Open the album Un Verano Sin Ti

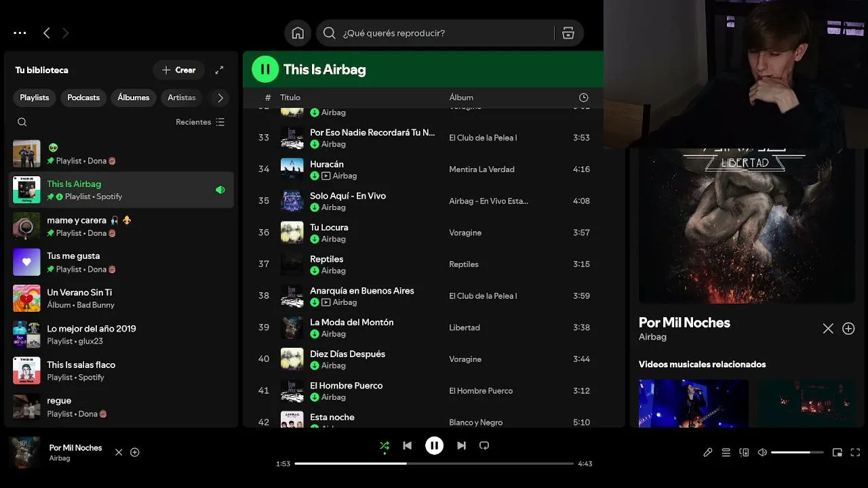(121, 298)
